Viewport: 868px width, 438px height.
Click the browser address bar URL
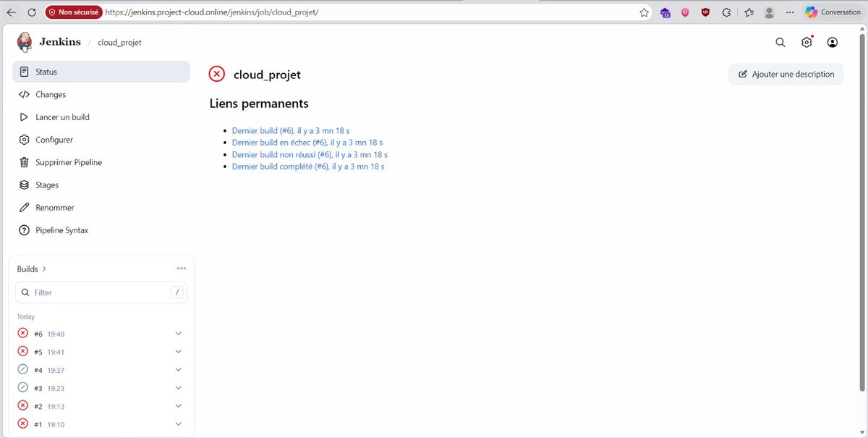click(x=211, y=12)
